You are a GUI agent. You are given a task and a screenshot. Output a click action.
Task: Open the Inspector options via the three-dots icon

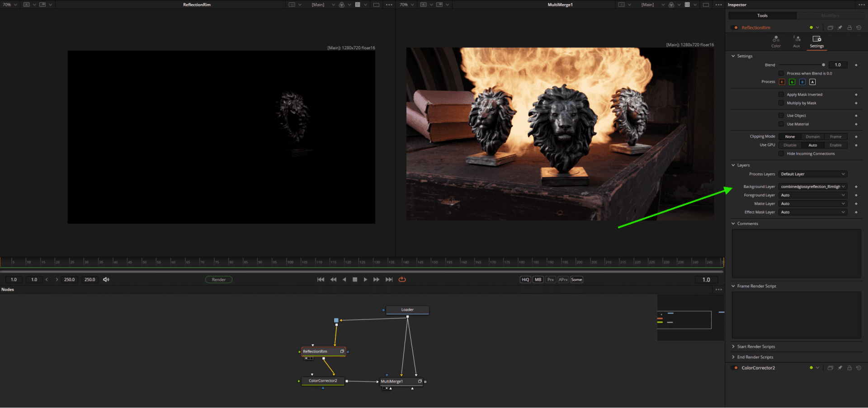pyautogui.click(x=862, y=5)
